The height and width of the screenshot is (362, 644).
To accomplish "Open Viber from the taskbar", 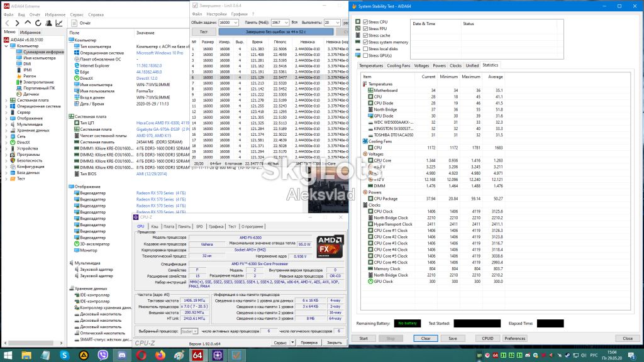I will 103,355.
